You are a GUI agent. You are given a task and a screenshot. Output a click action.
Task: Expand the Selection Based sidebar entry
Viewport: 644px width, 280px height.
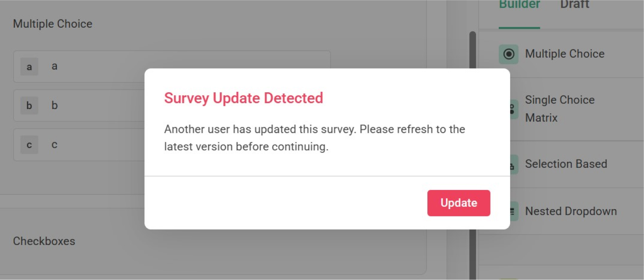[x=566, y=164]
